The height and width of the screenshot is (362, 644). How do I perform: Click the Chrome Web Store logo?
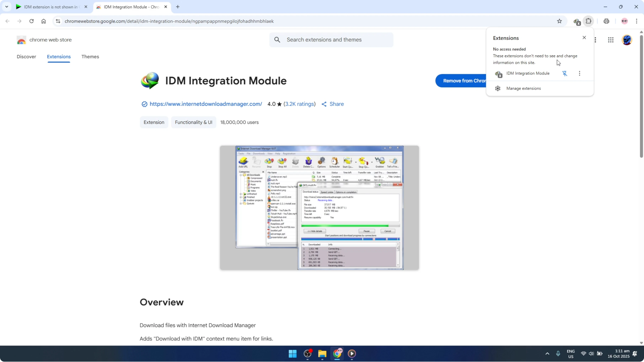tap(21, 40)
